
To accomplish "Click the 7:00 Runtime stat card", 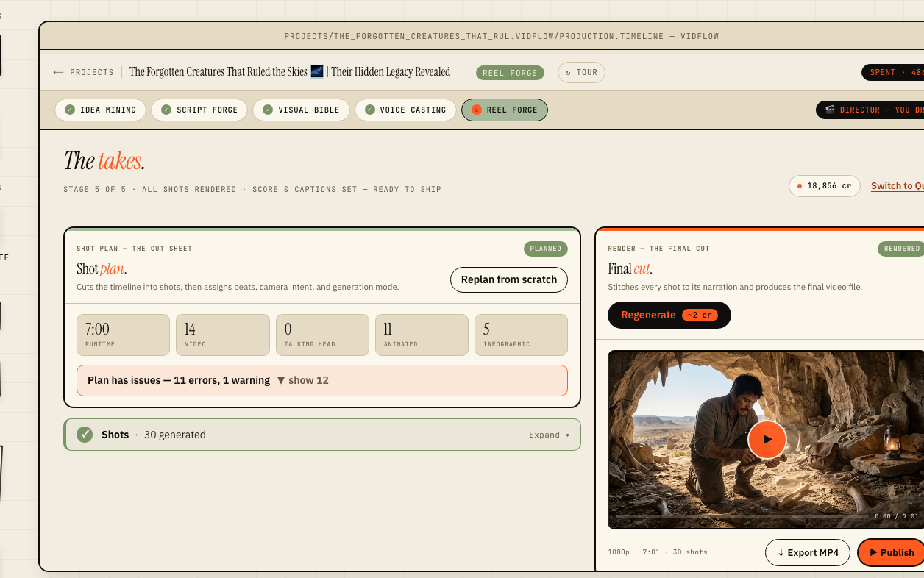I will 123,335.
